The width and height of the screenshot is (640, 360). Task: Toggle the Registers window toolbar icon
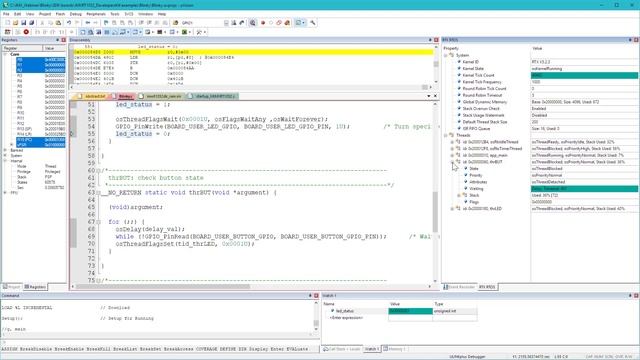click(107, 32)
